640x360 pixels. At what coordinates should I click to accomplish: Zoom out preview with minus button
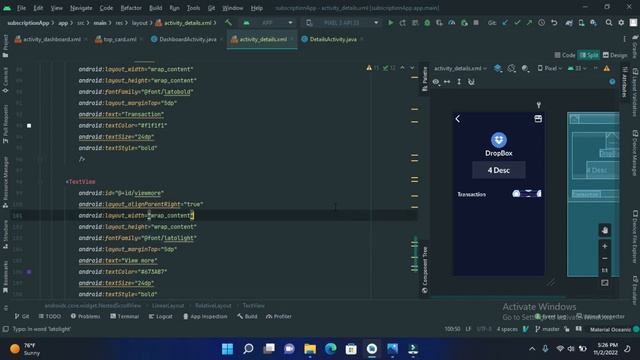coord(604,258)
